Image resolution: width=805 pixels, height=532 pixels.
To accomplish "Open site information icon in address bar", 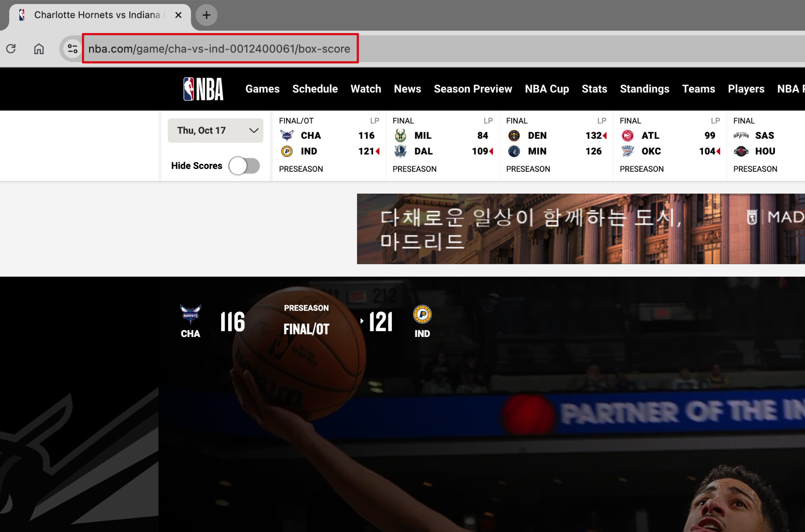I will pos(72,48).
